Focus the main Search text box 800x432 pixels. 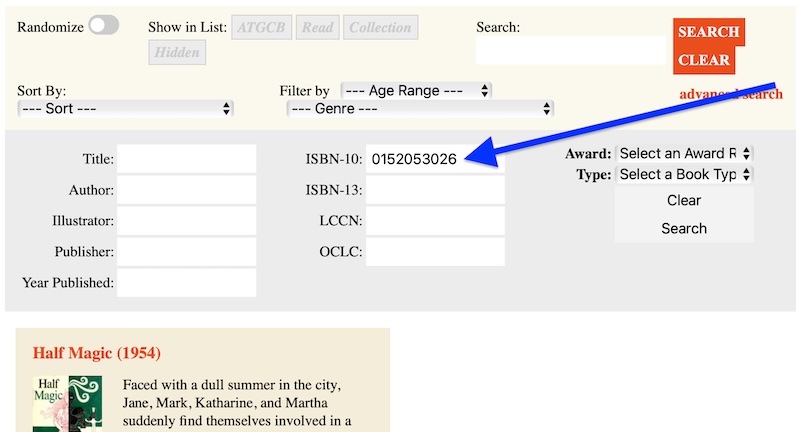(x=570, y=50)
